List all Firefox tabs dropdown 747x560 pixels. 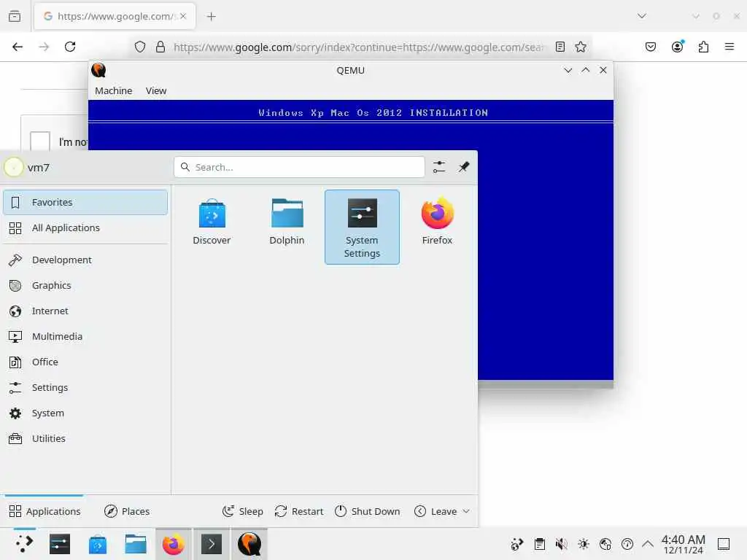tap(642, 16)
